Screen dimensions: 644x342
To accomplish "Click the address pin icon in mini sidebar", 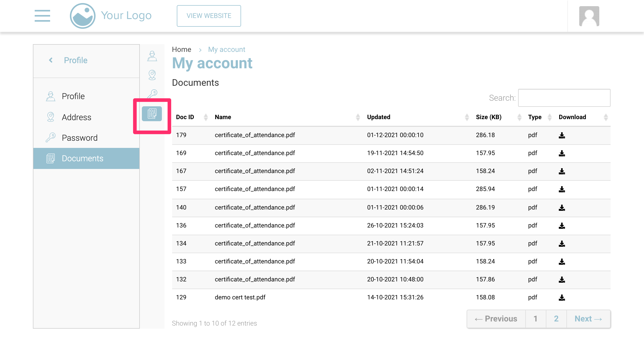I will pyautogui.click(x=152, y=75).
